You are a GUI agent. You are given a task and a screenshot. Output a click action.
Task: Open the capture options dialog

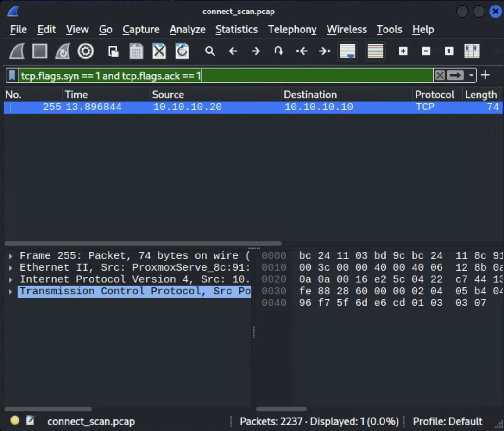pyautogui.click(x=85, y=51)
